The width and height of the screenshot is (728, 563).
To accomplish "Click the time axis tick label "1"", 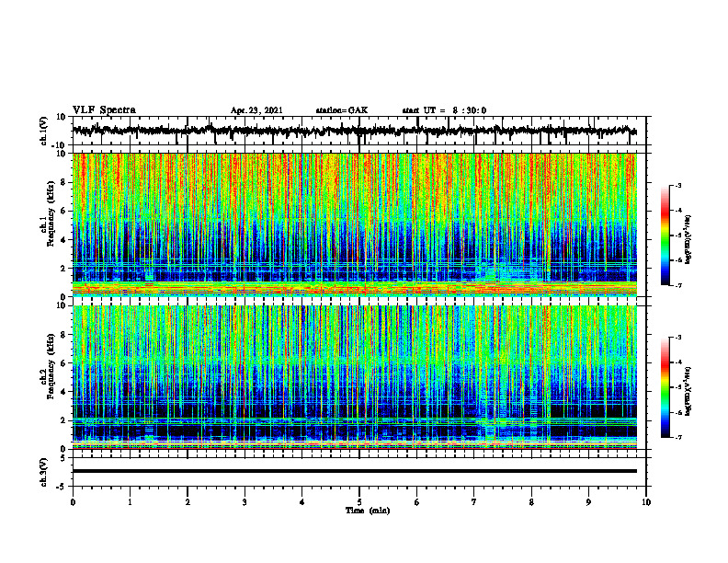I will pyautogui.click(x=130, y=502).
